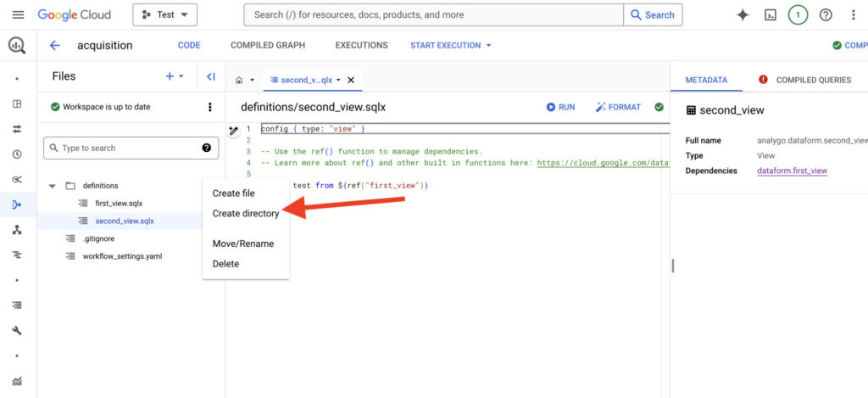
Task: Open the main navigation hamburger menu
Action: pyautogui.click(x=18, y=15)
